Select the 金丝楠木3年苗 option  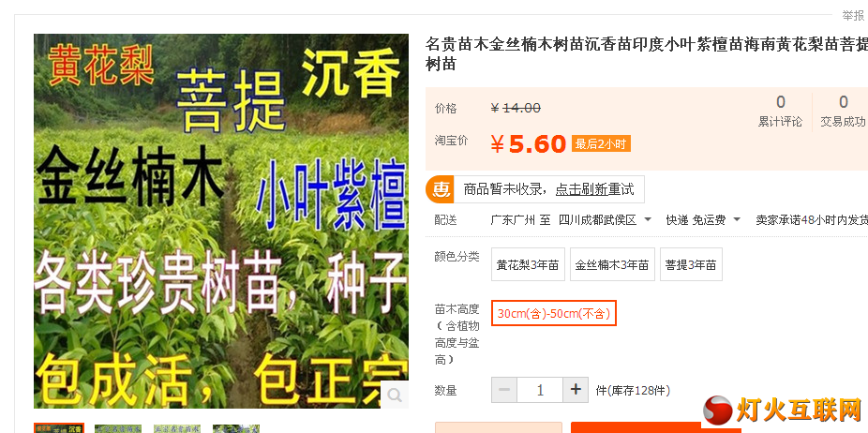pos(612,264)
